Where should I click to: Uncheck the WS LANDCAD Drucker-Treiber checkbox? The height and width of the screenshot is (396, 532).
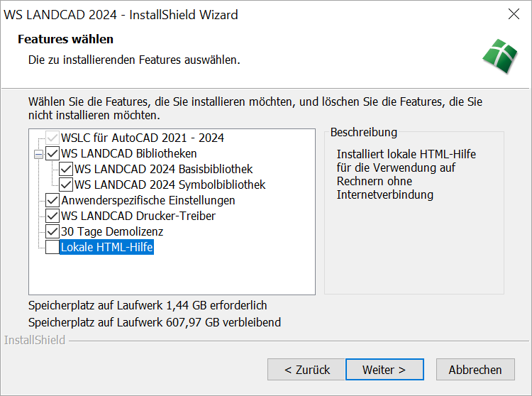pyautogui.click(x=52, y=216)
